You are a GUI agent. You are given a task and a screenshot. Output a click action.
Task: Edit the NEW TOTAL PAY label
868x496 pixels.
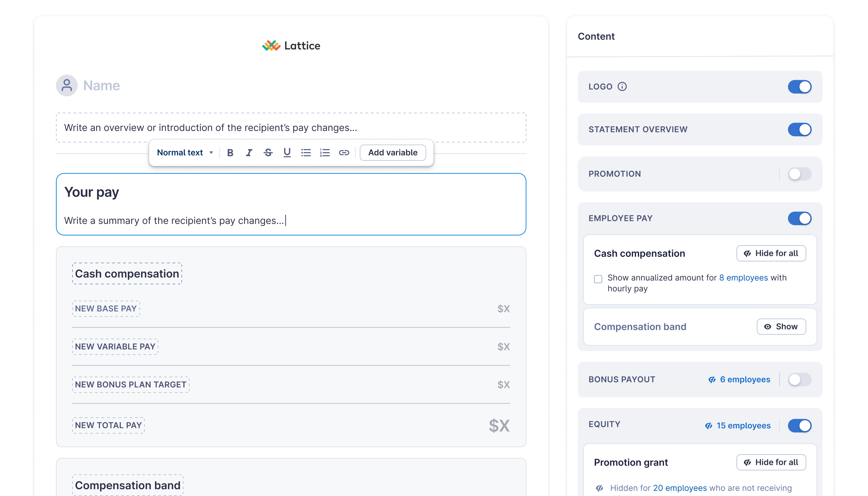[108, 425]
